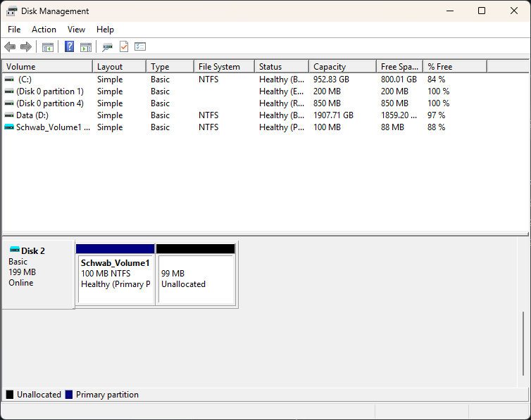Image resolution: width=531 pixels, height=420 pixels.
Task: Click the checklist Settings toolbar icon
Action: tap(140, 46)
